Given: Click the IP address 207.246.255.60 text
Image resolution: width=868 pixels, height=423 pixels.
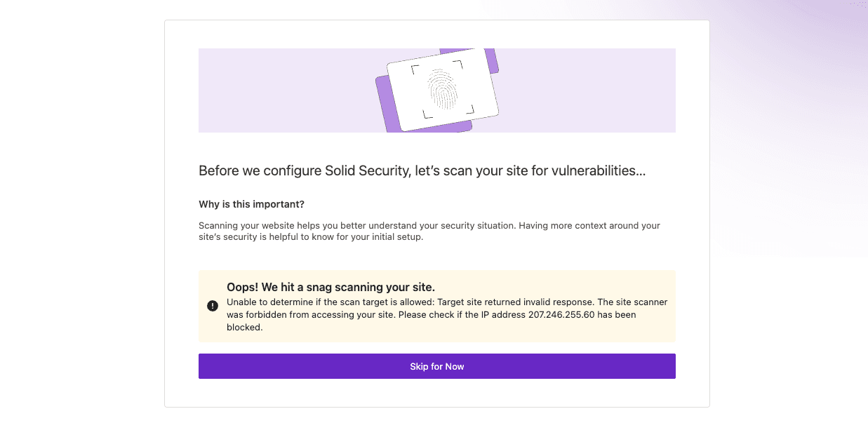Looking at the screenshot, I should [561, 315].
